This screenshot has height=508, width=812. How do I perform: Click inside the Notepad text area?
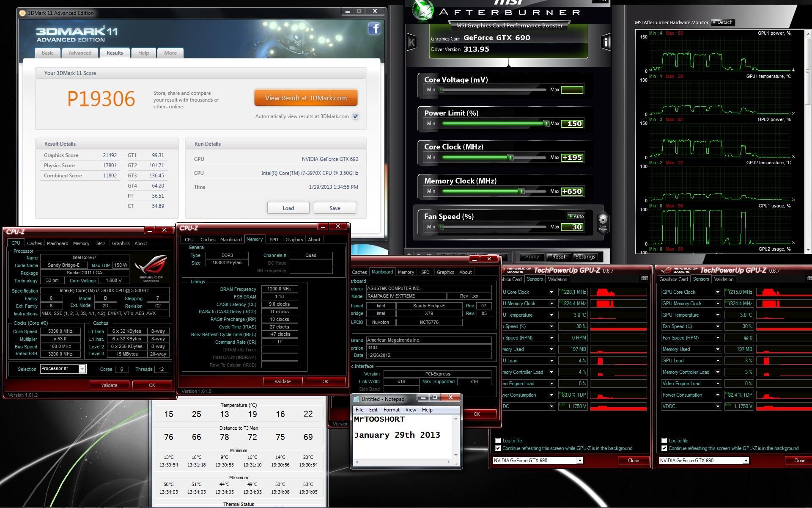coord(403,437)
